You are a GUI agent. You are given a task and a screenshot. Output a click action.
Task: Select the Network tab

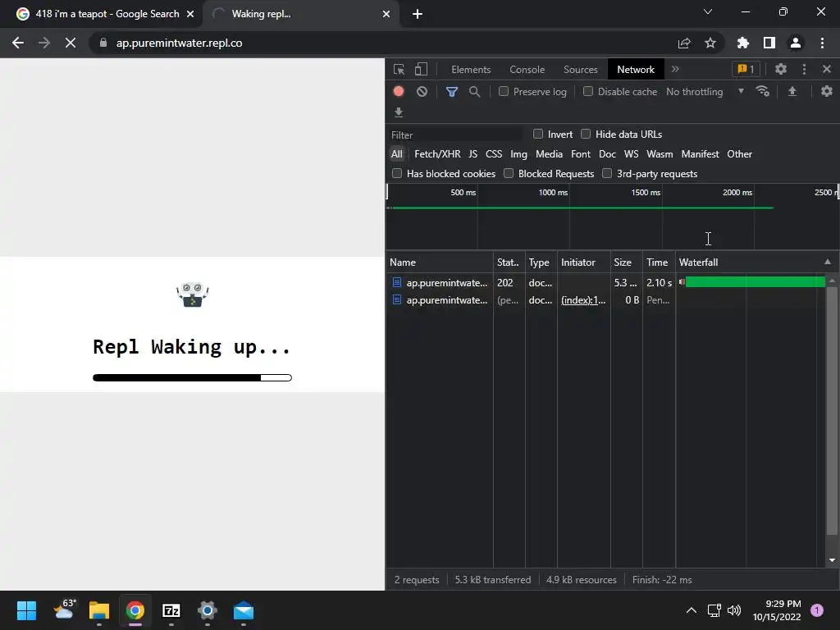[636, 69]
